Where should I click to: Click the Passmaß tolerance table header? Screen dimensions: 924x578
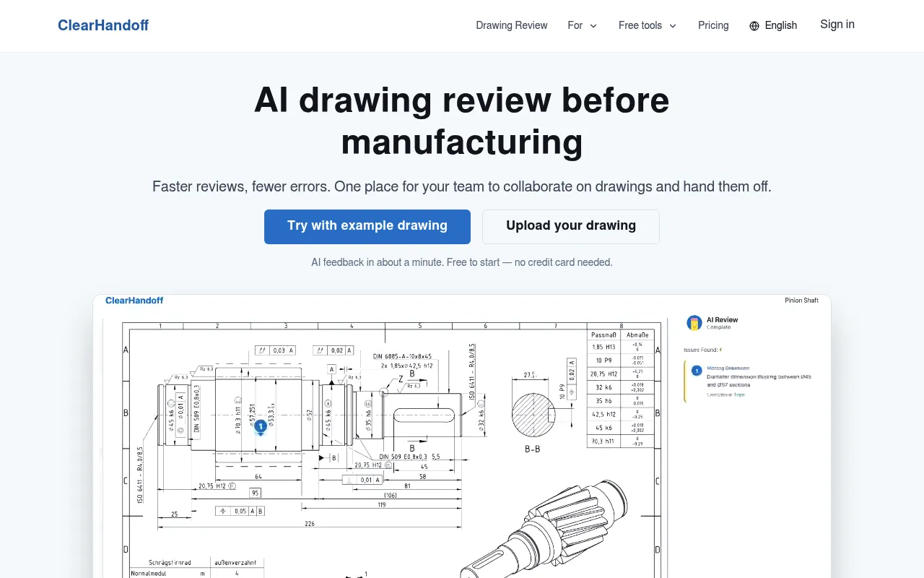click(604, 335)
